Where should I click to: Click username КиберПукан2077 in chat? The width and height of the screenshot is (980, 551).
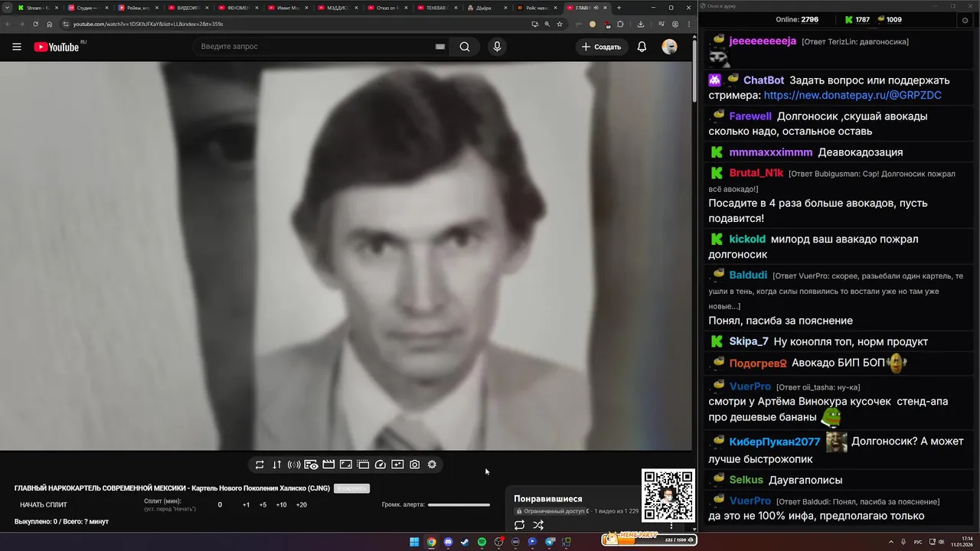click(x=774, y=442)
